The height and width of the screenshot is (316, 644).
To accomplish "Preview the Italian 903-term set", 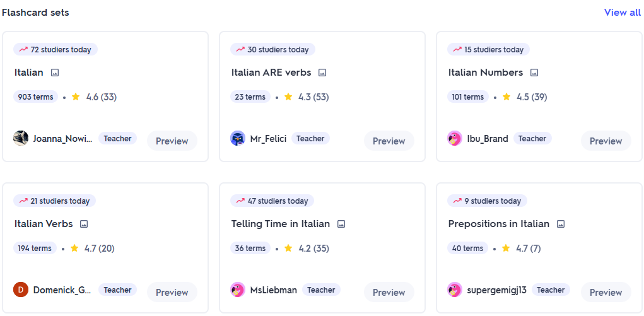I will click(x=172, y=141).
